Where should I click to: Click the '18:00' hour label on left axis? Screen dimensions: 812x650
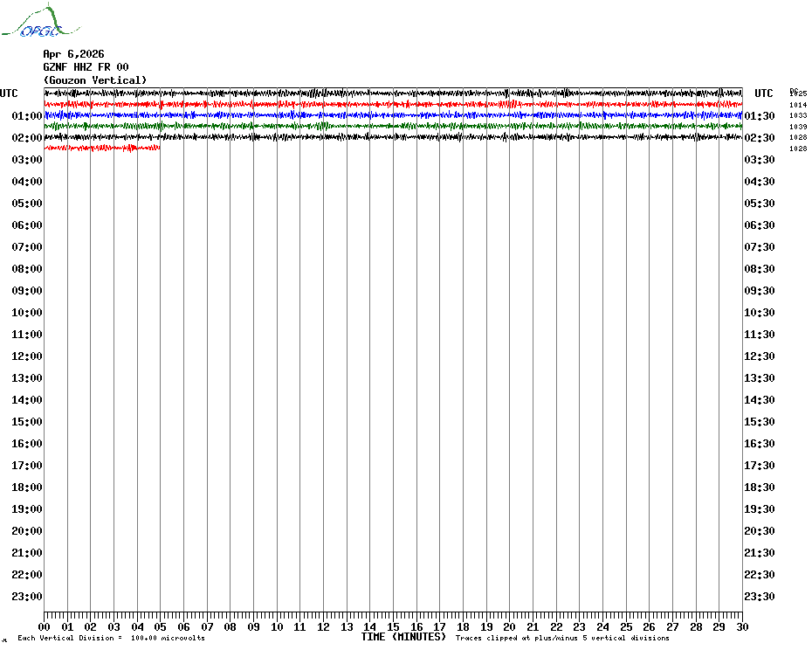tap(27, 487)
